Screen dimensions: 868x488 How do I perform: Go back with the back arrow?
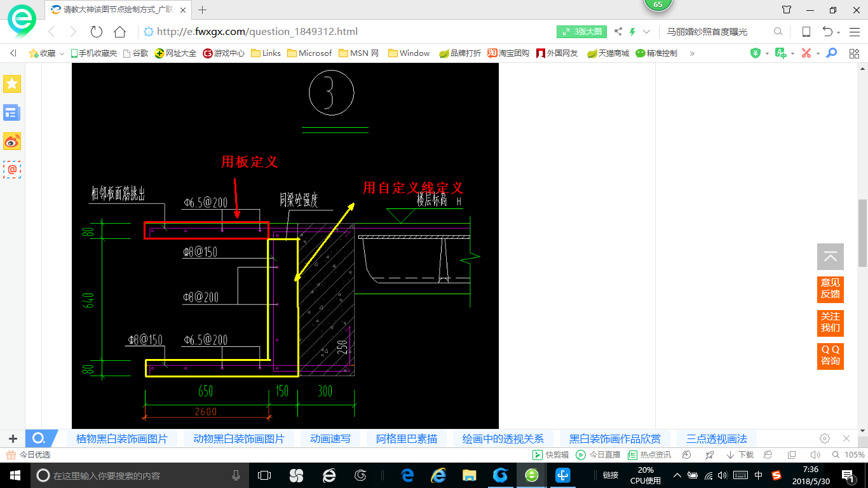[x=51, y=32]
